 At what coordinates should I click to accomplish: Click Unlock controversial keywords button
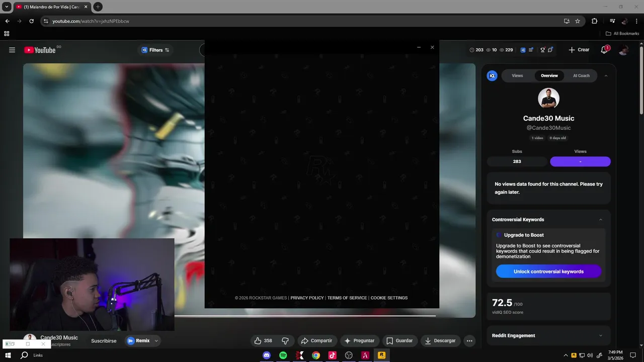pos(548,271)
